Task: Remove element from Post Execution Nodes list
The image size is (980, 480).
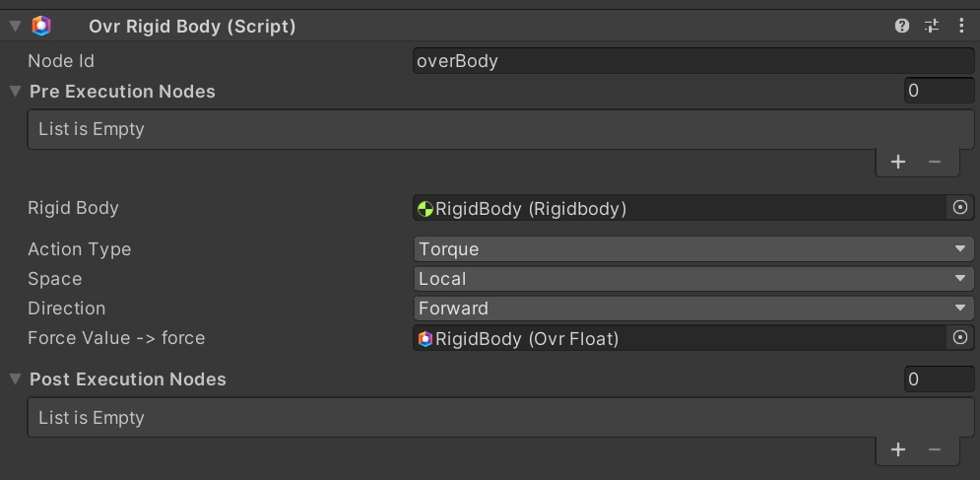Action: point(935,449)
